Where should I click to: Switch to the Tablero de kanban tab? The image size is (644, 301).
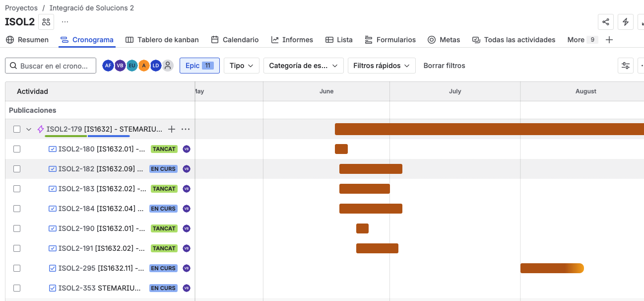click(162, 40)
